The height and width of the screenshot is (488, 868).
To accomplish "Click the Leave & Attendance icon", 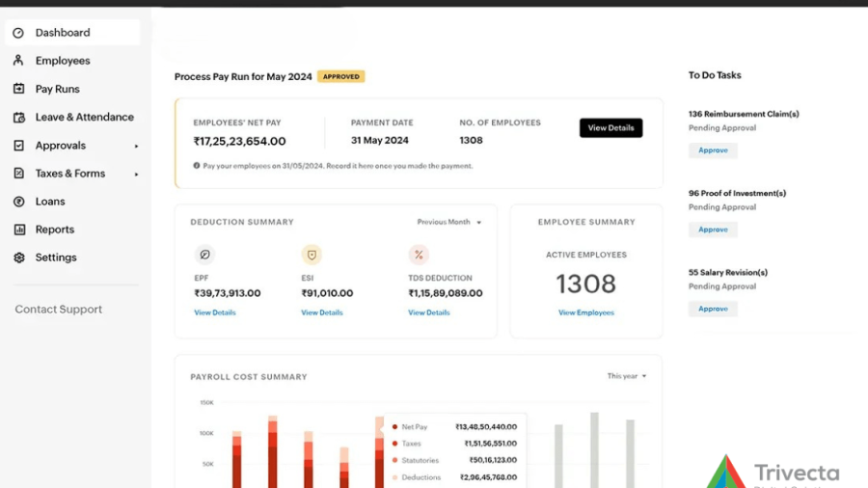I will (x=18, y=118).
